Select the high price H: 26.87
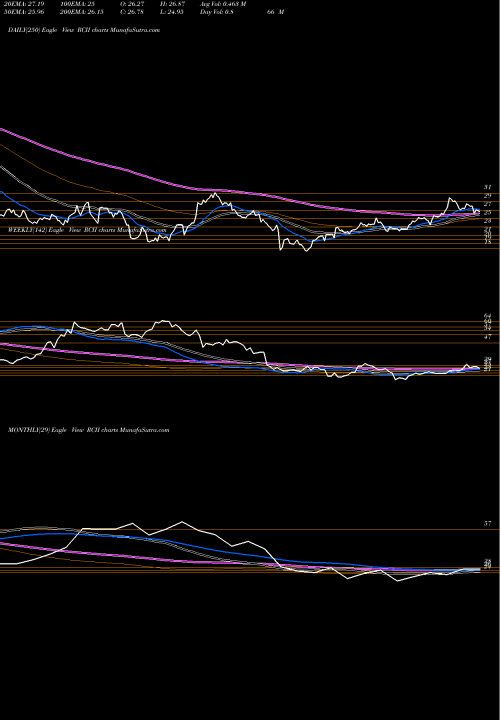Screen dimensions: 500x720 [x=173, y=4]
